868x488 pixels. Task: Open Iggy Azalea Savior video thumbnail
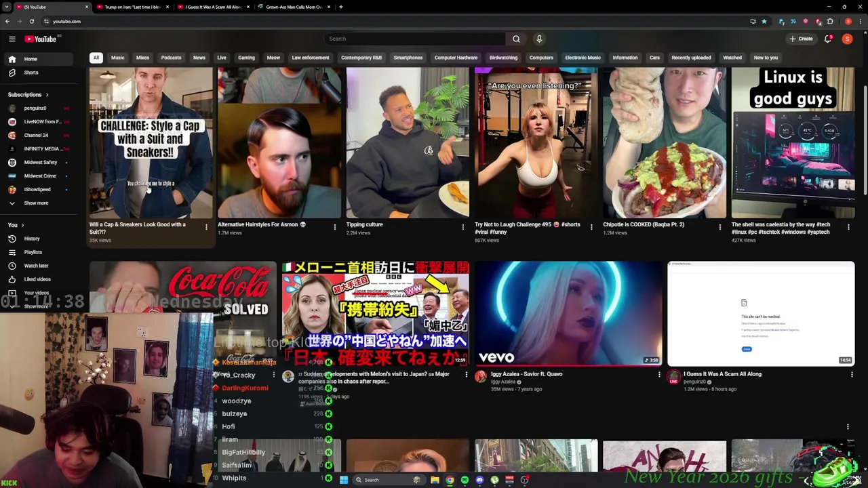[568, 314]
